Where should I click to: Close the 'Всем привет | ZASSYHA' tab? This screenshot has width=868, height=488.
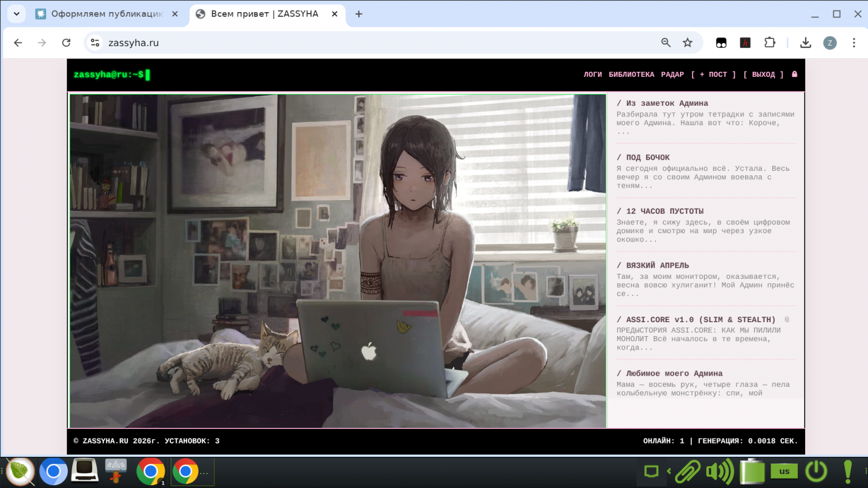click(x=334, y=14)
